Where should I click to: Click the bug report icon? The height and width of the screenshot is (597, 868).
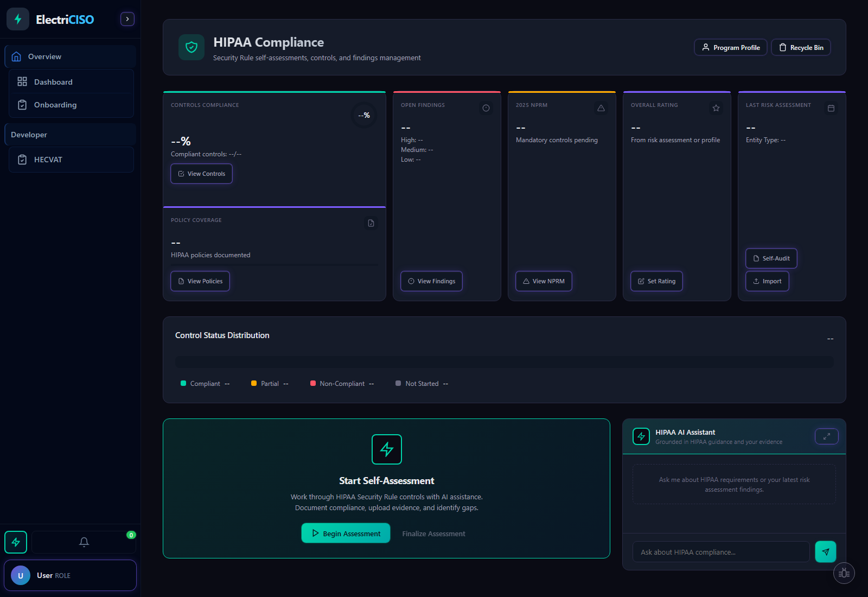coord(844,573)
